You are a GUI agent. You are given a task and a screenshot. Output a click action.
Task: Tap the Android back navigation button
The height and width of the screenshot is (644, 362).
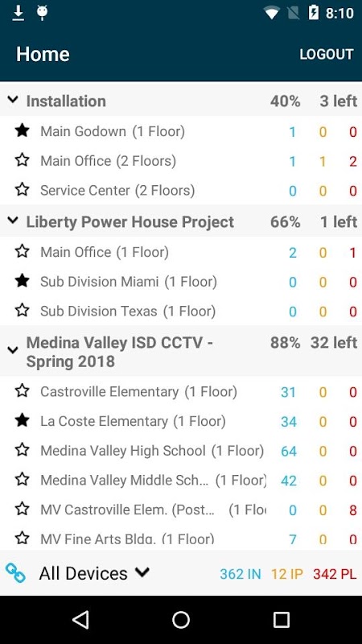(x=80, y=619)
